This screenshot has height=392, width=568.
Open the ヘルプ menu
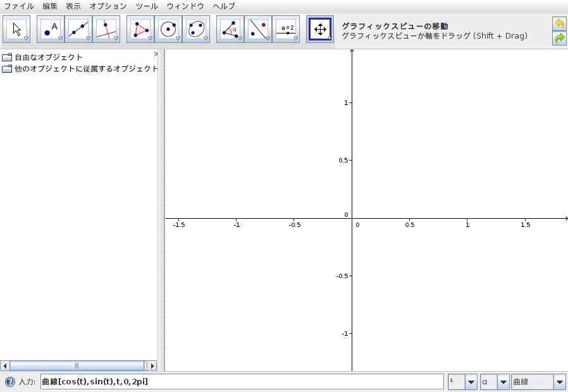click(223, 6)
